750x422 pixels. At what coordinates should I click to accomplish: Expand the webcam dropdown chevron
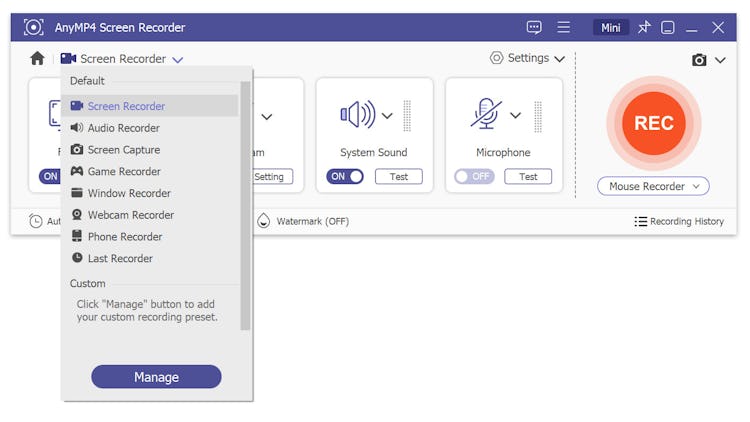point(267,117)
